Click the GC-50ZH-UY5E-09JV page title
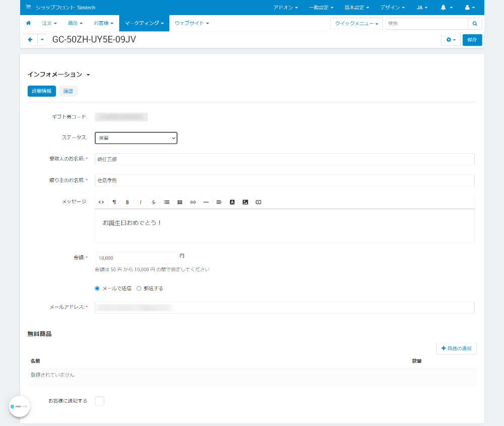The width and height of the screenshot is (504, 426). tap(94, 39)
